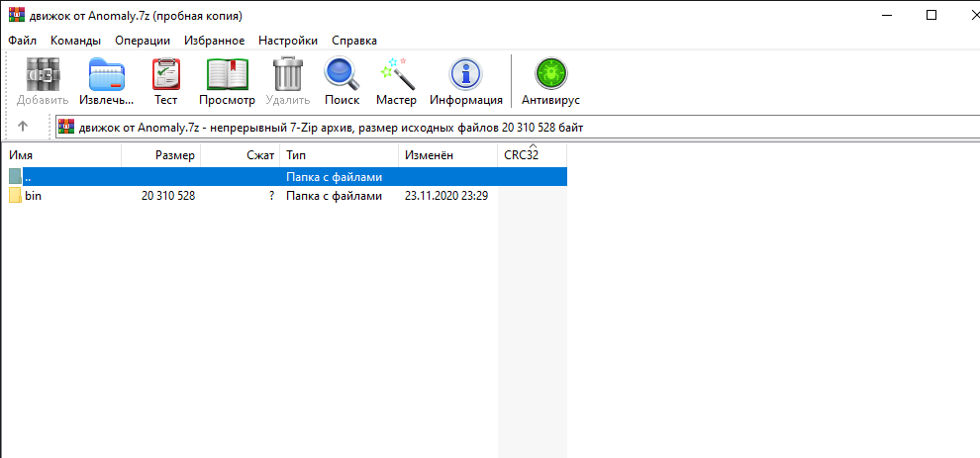
Task: Open the Команды menu
Action: 75,41
